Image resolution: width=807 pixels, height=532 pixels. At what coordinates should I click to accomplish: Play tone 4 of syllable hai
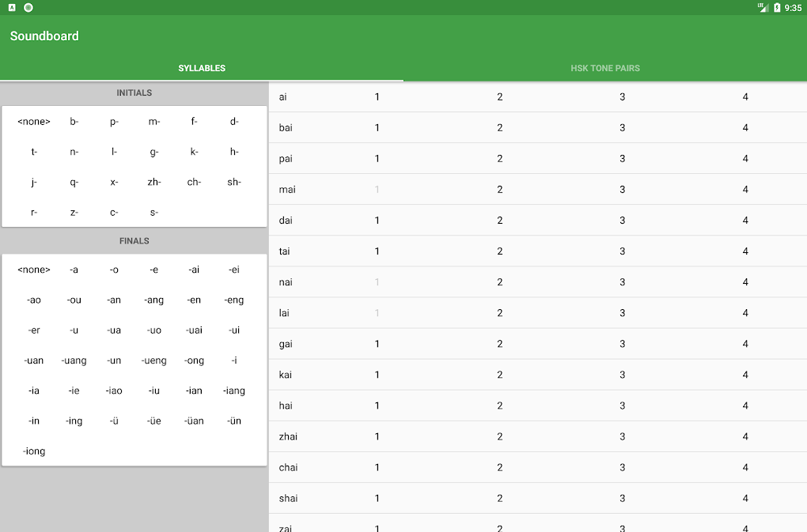[744, 406]
